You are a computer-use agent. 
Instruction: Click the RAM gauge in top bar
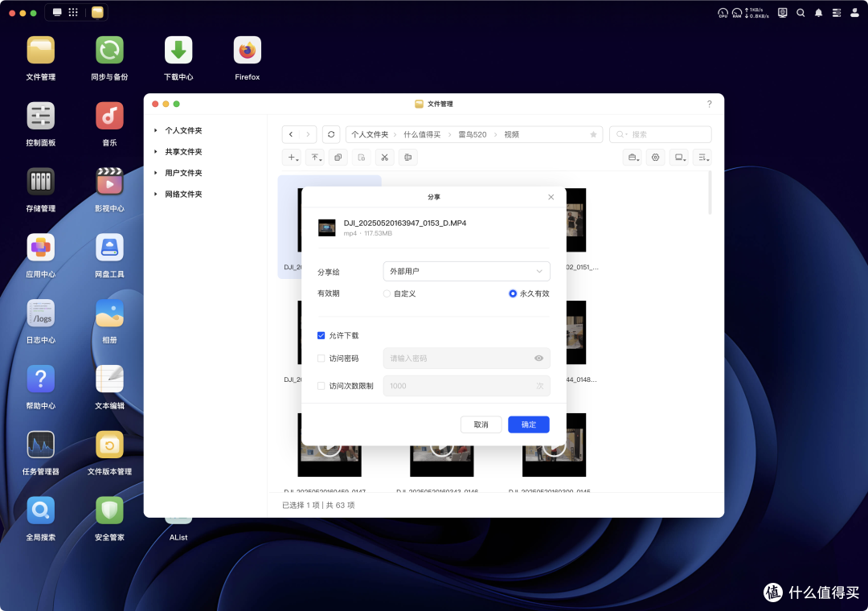coord(737,13)
